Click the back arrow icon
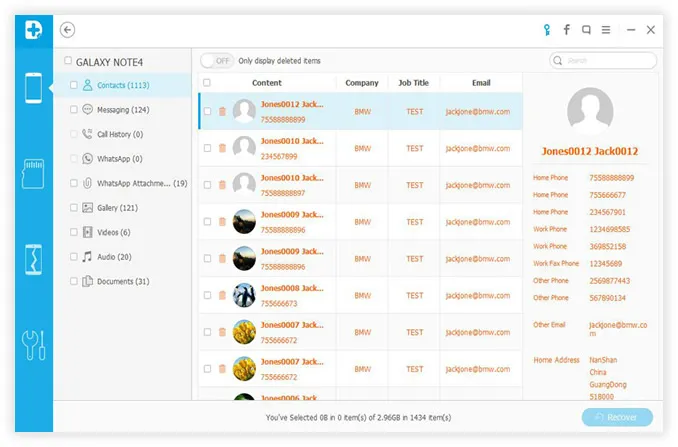 (68, 30)
